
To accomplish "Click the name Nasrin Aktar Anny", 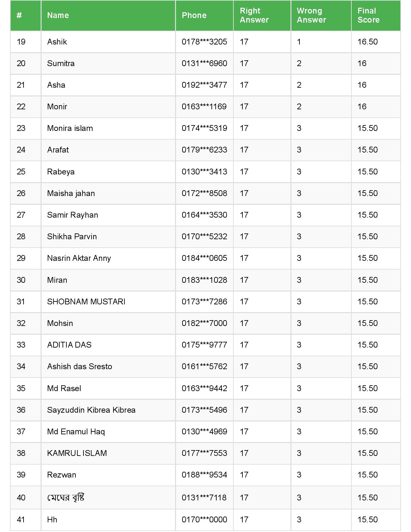I will tap(79, 258).
